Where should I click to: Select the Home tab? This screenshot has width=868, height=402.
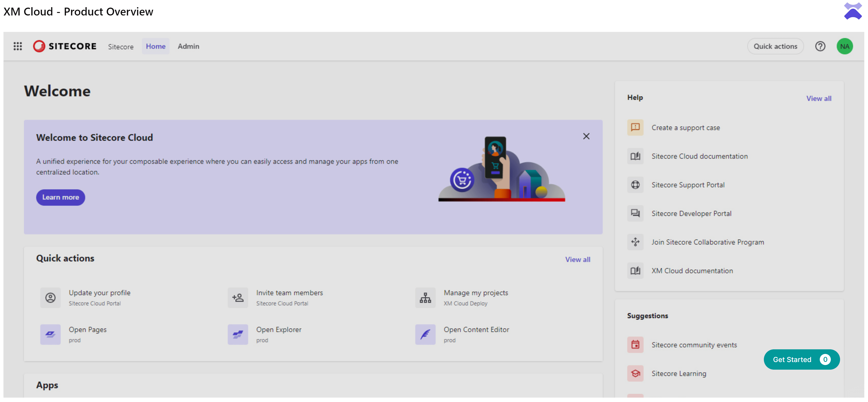[x=155, y=46]
